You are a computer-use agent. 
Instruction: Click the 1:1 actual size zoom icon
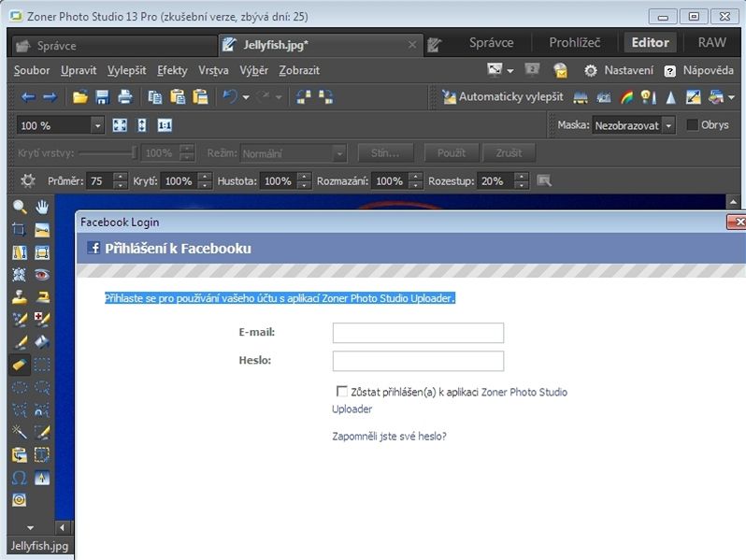[x=165, y=125]
